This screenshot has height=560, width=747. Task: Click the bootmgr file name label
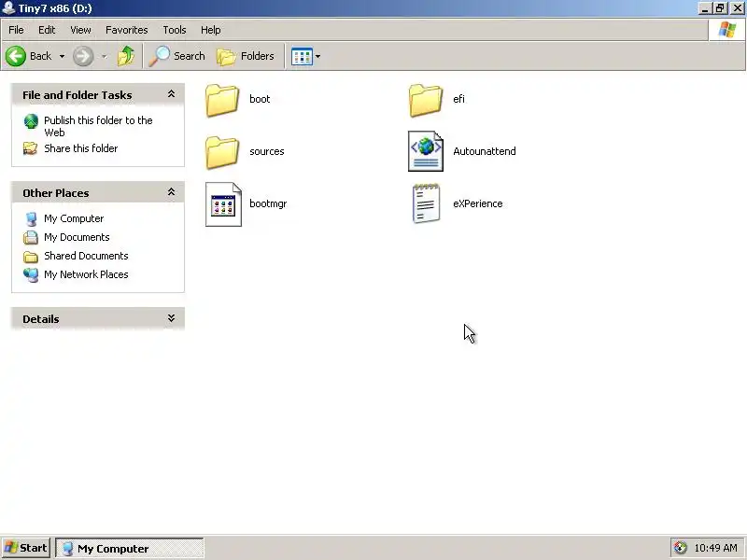coord(268,203)
